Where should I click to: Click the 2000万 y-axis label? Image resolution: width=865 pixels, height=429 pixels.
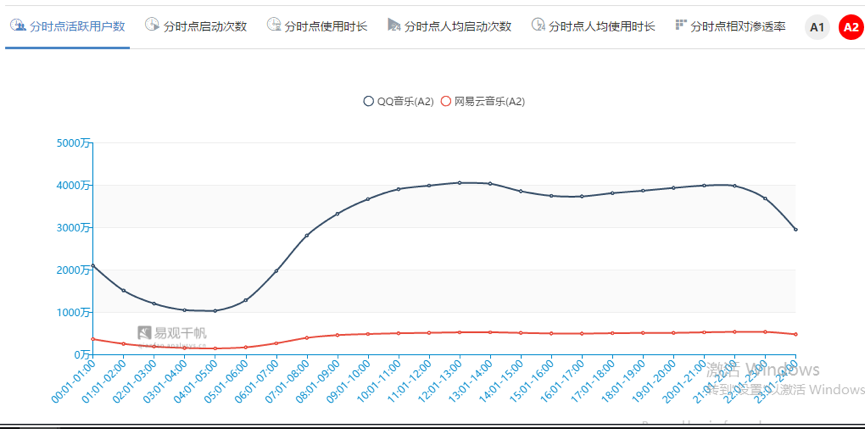[73, 270]
